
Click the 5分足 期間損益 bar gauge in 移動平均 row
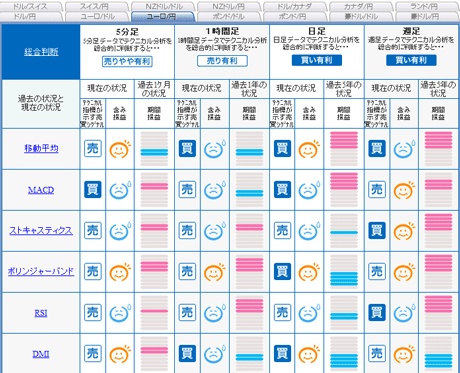click(x=154, y=149)
